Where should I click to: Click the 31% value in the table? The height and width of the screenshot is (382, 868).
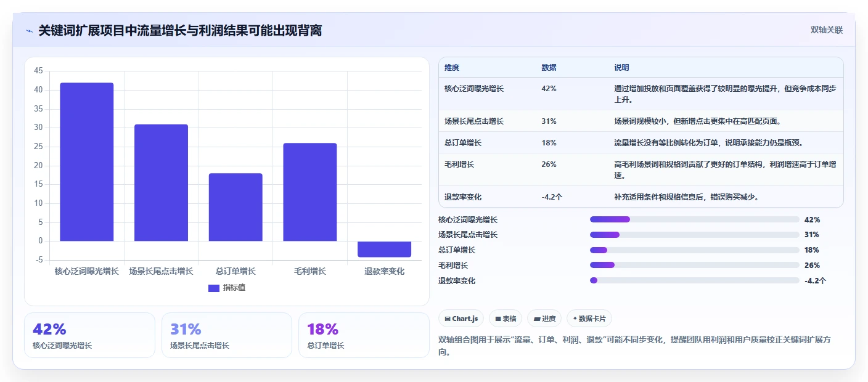549,121
